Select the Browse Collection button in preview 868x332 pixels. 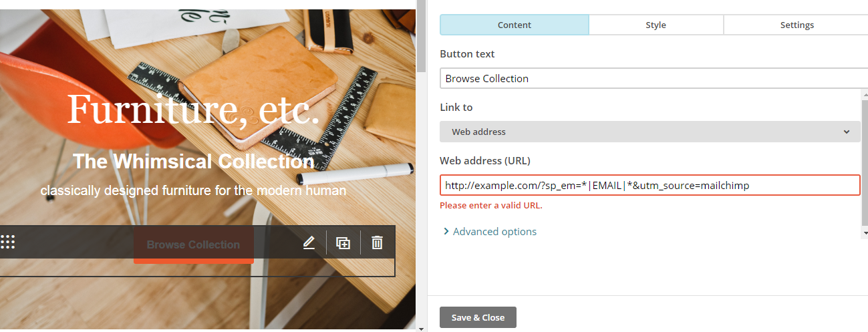pyautogui.click(x=193, y=244)
